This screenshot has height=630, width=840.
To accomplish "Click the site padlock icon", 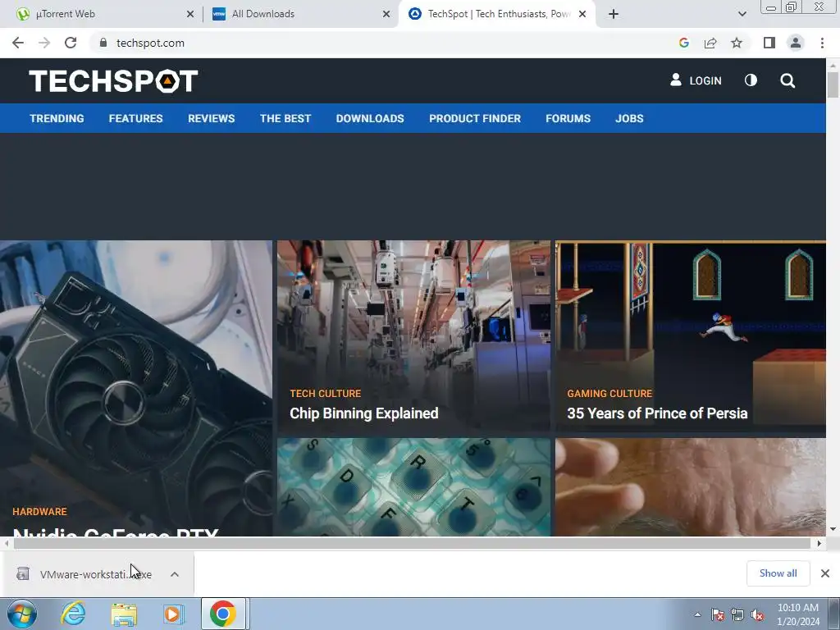I will (x=103, y=43).
